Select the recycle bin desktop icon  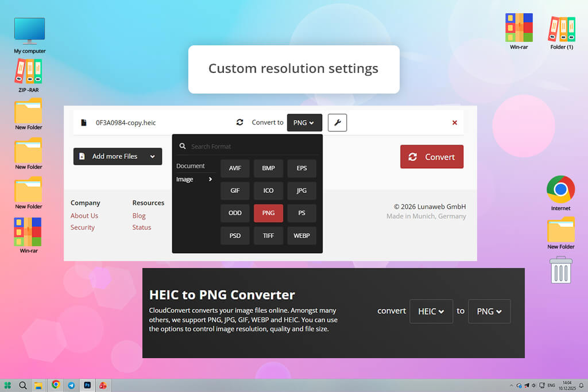(560, 270)
